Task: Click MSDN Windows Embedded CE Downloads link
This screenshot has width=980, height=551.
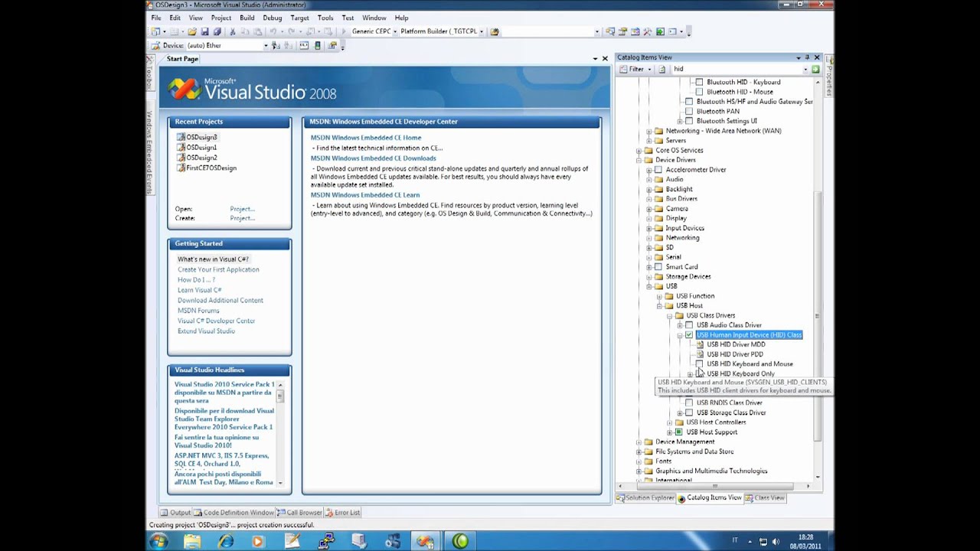Action: click(373, 158)
